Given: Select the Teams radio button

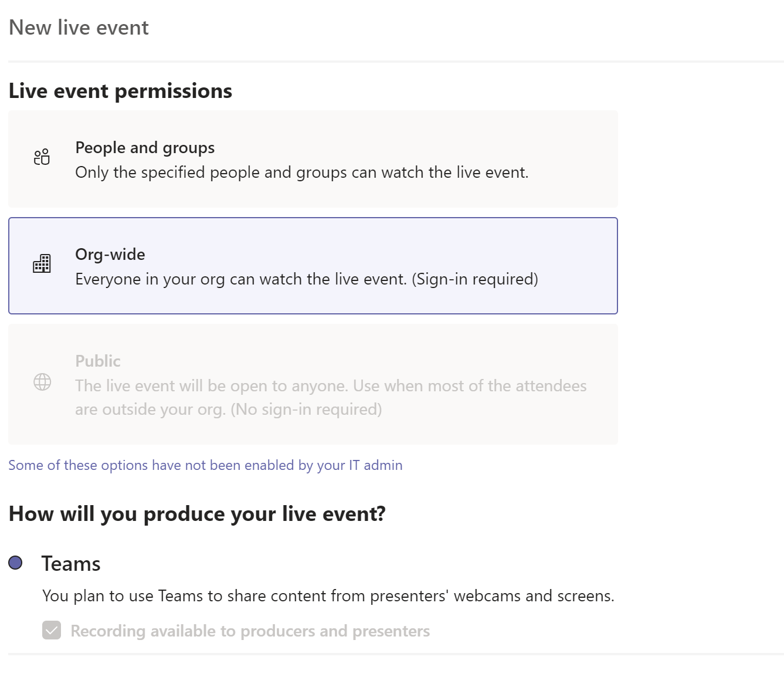Looking at the screenshot, I should [x=16, y=563].
